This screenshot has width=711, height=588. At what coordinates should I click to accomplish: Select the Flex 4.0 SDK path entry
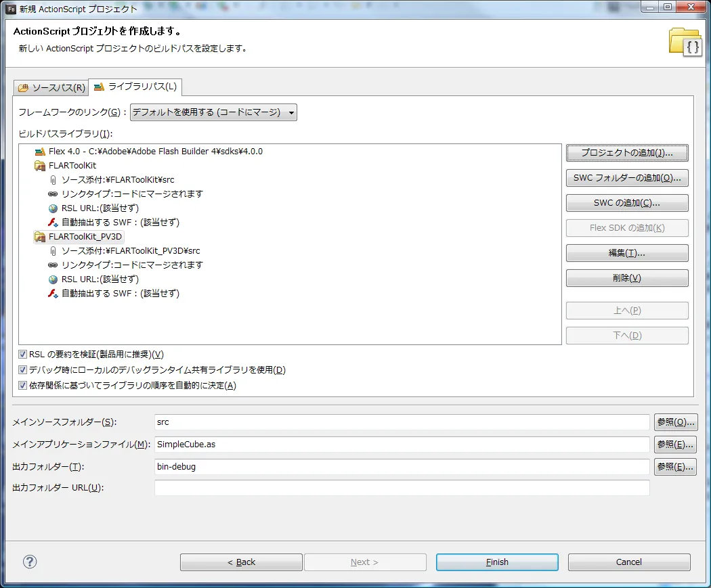coord(156,152)
